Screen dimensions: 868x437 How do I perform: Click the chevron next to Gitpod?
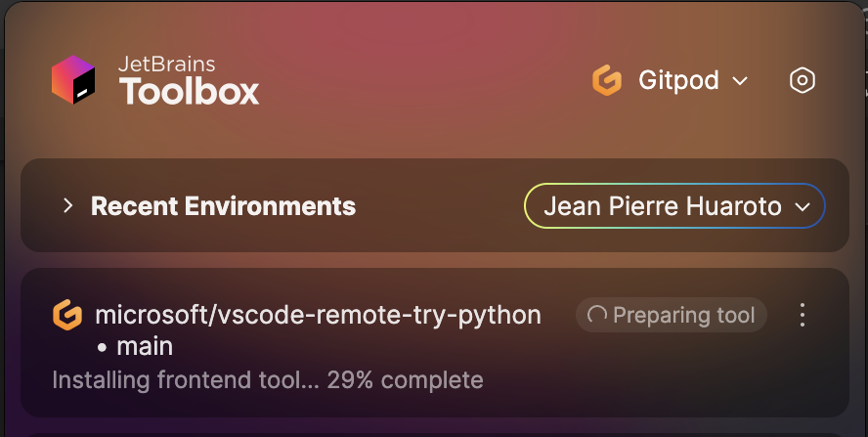click(740, 81)
